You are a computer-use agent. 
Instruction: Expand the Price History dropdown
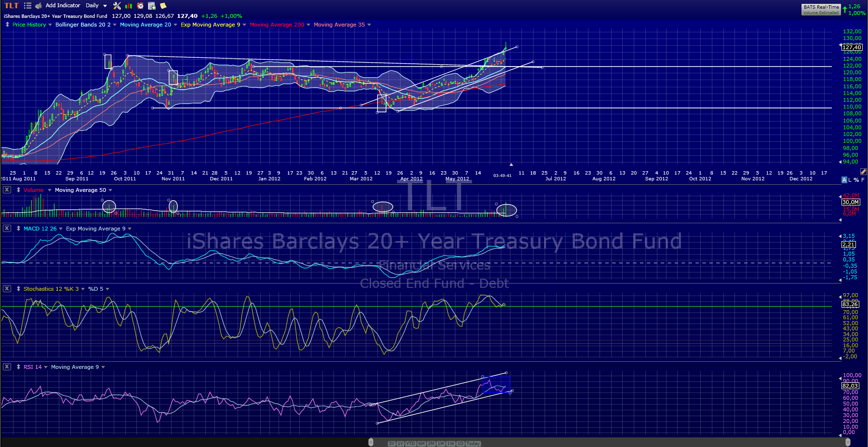[x=50, y=25]
